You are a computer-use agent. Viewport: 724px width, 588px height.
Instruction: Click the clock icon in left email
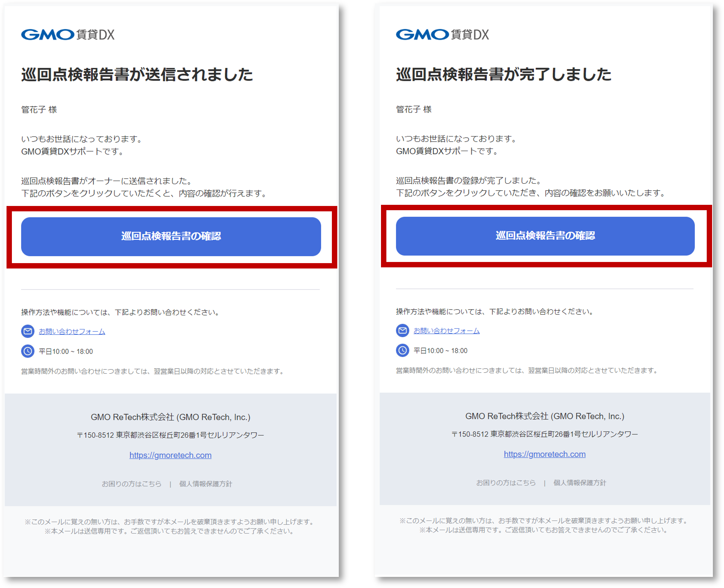28,351
